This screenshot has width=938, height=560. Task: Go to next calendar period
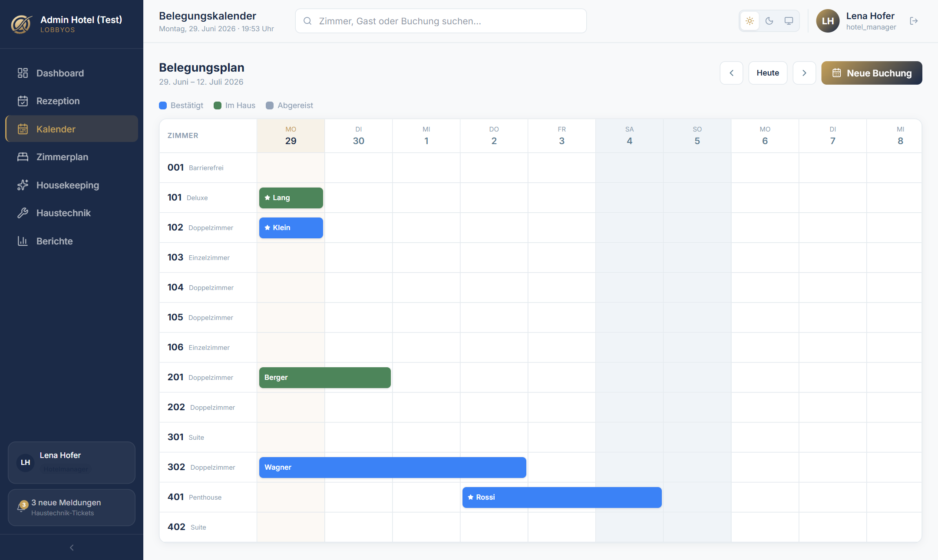tap(804, 73)
